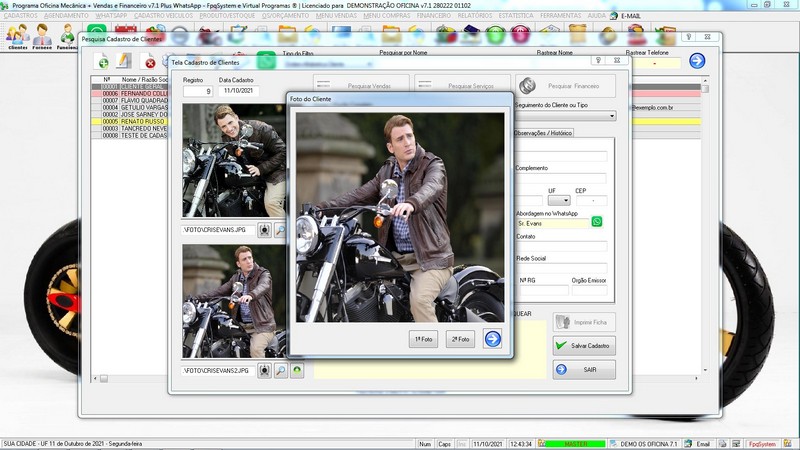Click the Abordagem no WhatsApp input field
800x450 pixels.
551,223
